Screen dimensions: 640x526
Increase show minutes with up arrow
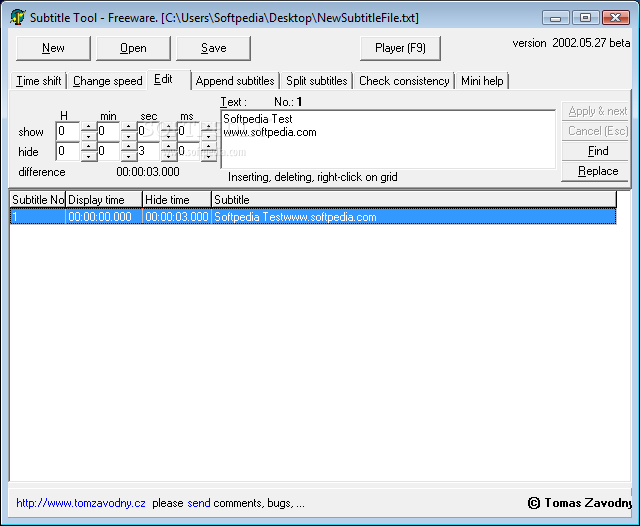pos(129,126)
